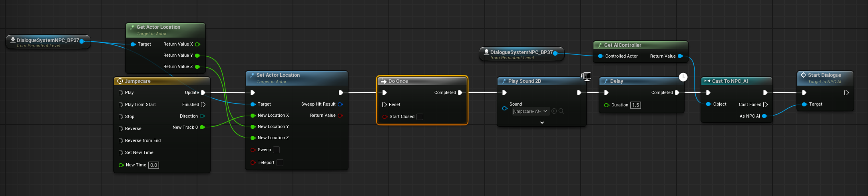This screenshot has width=868, height=196.
Task: Select DialogueSystemNPC_BP37 reference near Get Actor Location
Action: [48, 42]
